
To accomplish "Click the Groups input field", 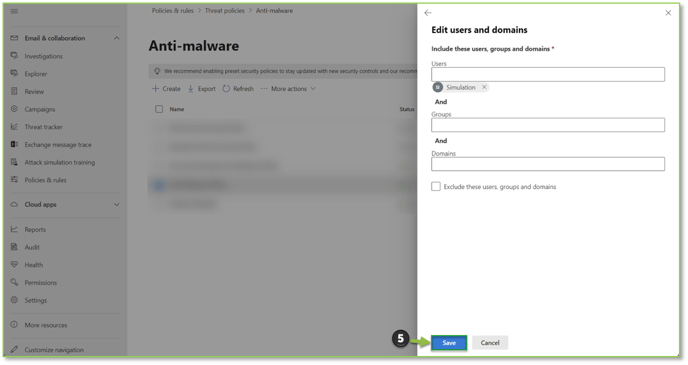I will (548, 125).
